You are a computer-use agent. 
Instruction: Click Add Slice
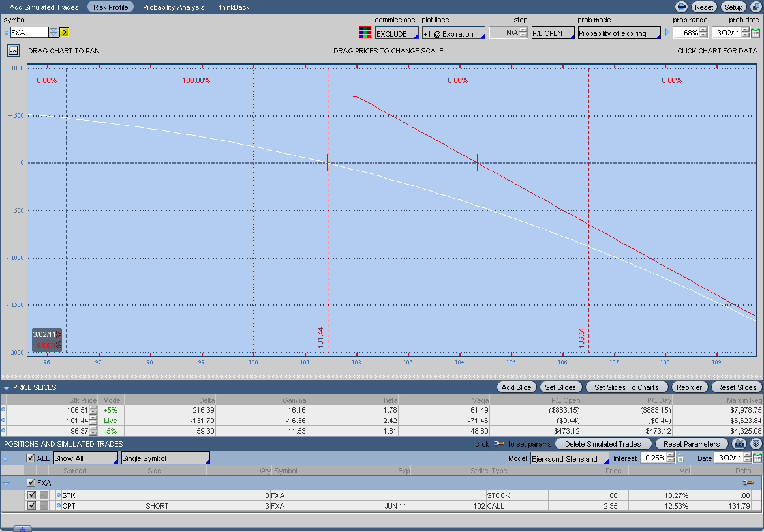[517, 387]
